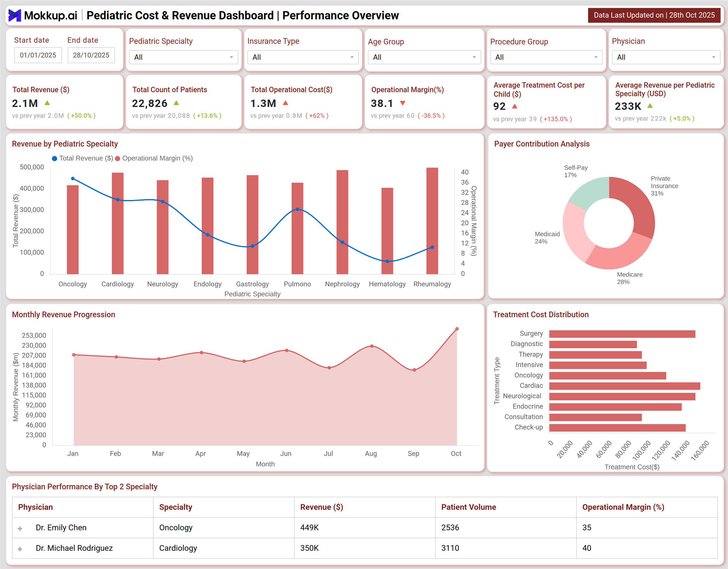Image resolution: width=728 pixels, height=569 pixels.
Task: Open the Physician filter dropdown
Action: coord(666,57)
